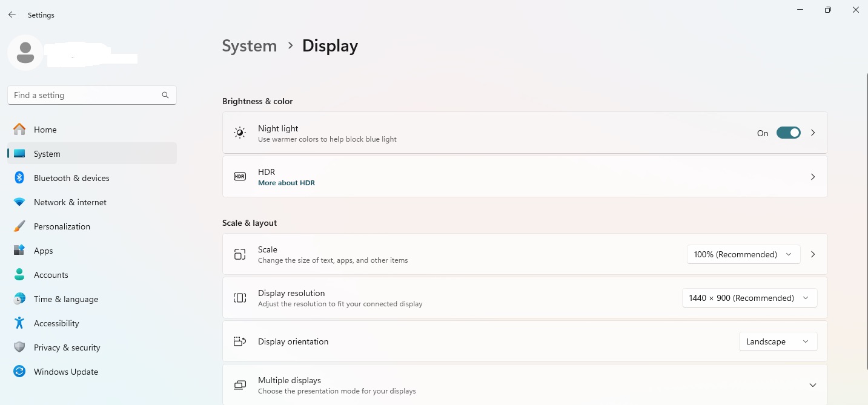Open Time & language settings

92,299
